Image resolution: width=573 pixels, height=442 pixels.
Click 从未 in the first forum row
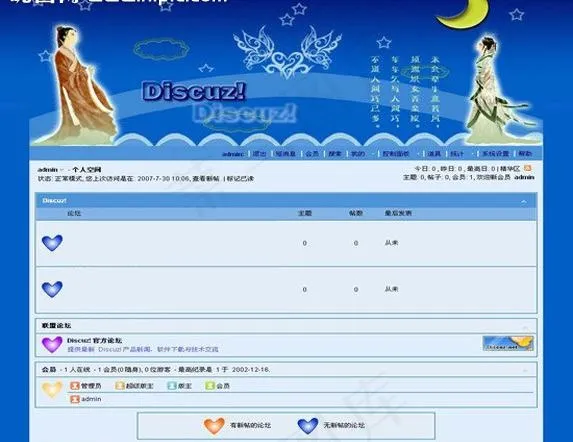point(391,243)
